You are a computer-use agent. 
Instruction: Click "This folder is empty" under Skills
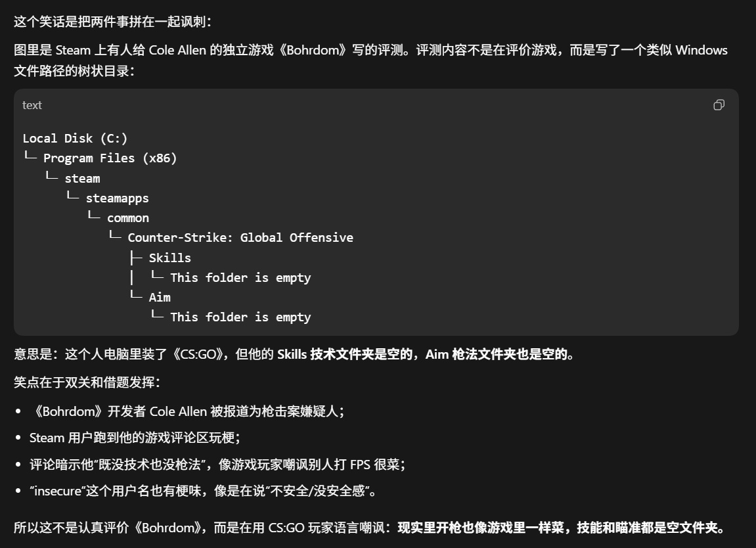[240, 277]
